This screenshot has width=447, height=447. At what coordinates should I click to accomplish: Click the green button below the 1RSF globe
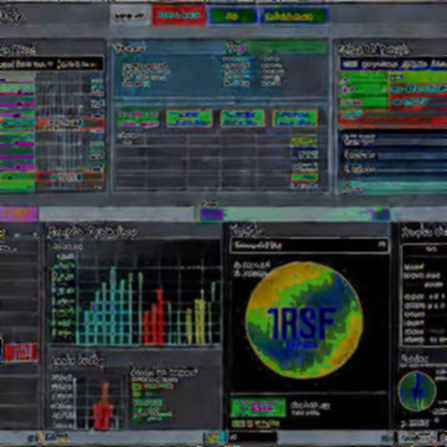pyautogui.click(x=258, y=407)
